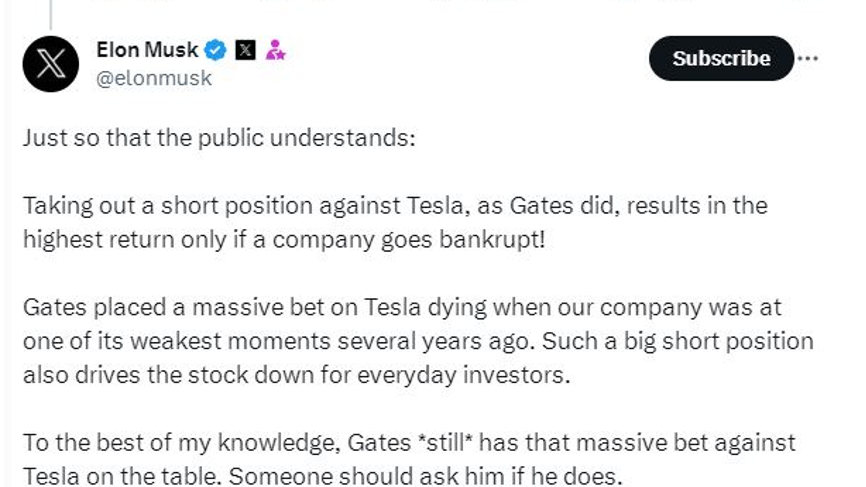Click the pink subscriptions person-star icon
866x487 pixels.
(275, 50)
